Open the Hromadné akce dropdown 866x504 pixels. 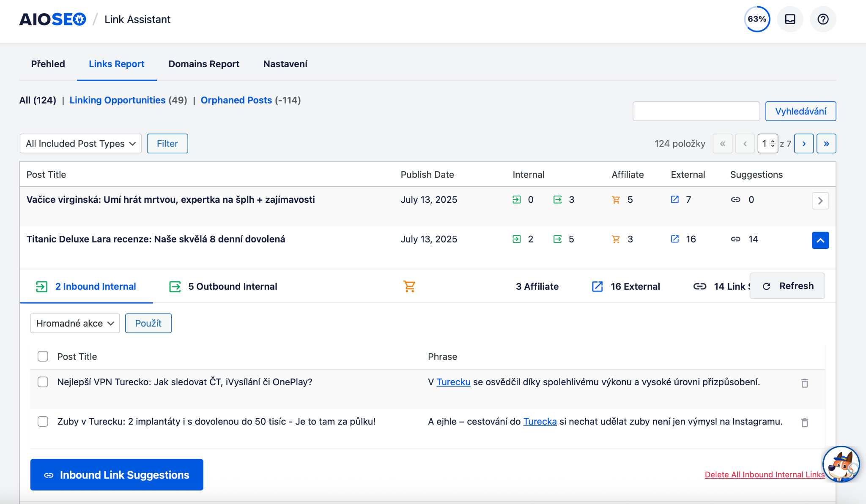75,323
